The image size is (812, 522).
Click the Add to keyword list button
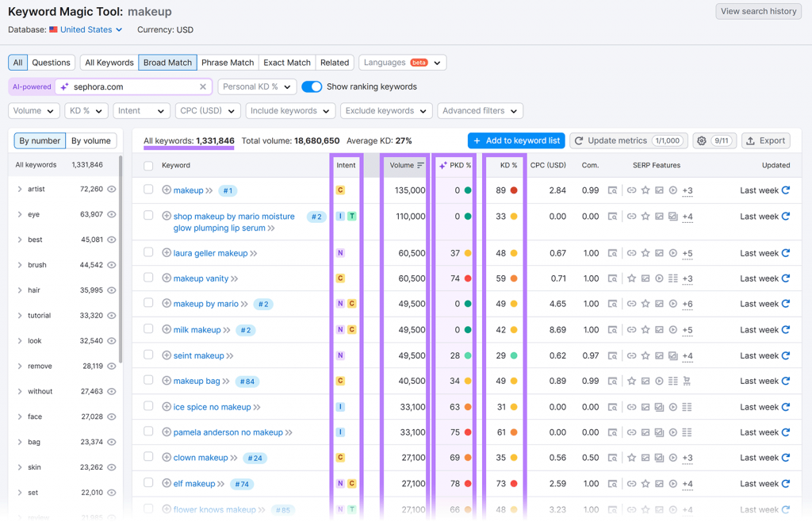coord(516,140)
